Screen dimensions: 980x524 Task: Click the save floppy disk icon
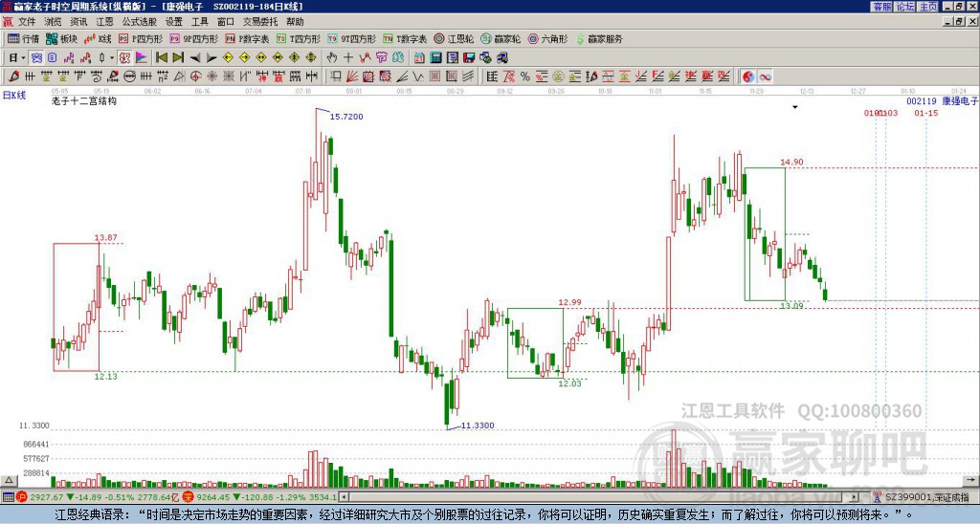click(x=469, y=58)
